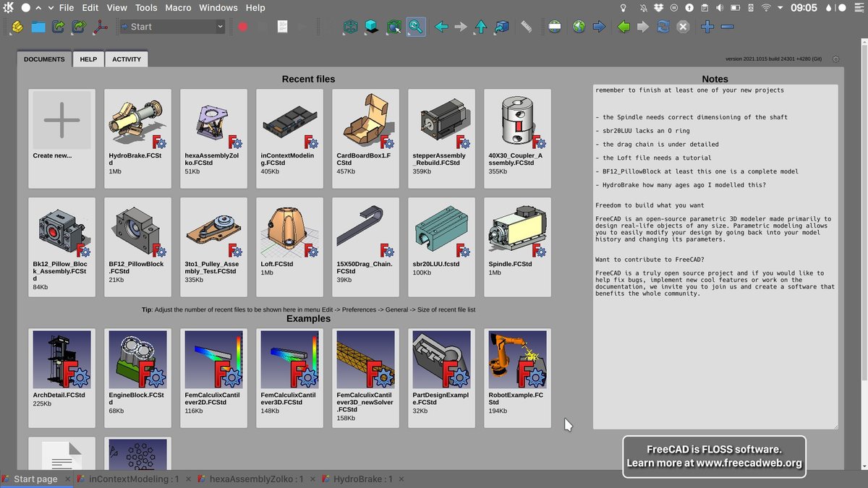This screenshot has height=488, width=868.
Task: Click the wireframe cube view icon
Action: (x=350, y=27)
